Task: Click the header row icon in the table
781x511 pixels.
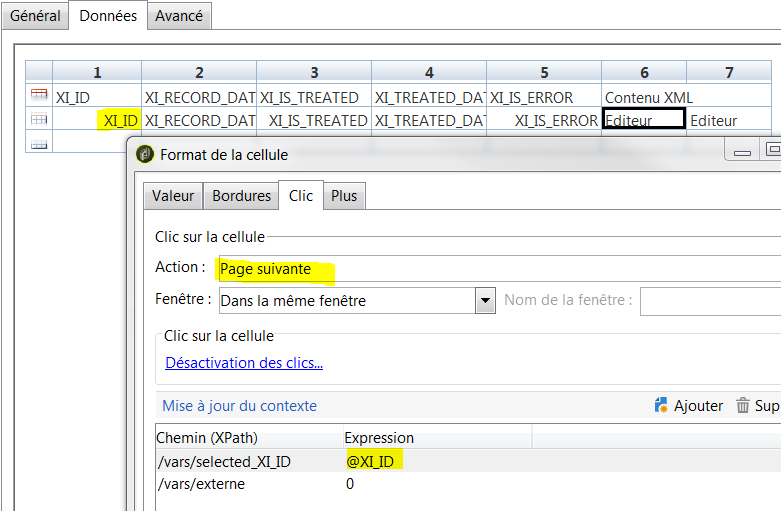Action: [39, 96]
